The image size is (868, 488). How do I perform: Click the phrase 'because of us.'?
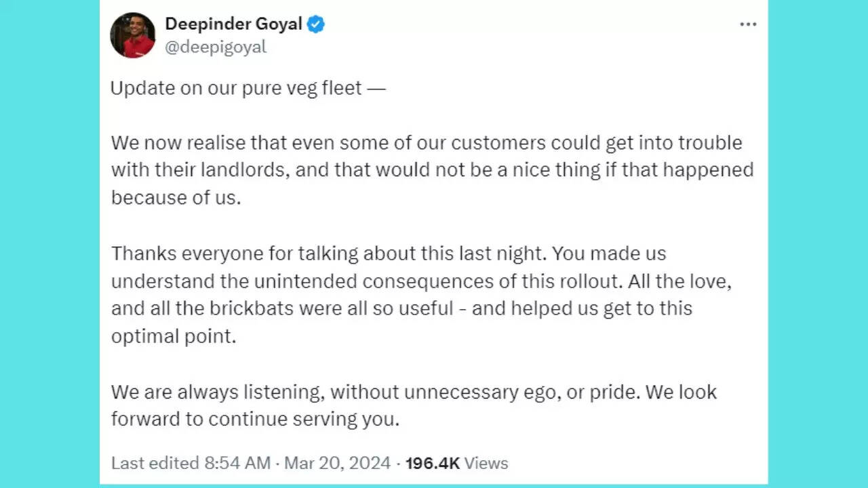[176, 197]
